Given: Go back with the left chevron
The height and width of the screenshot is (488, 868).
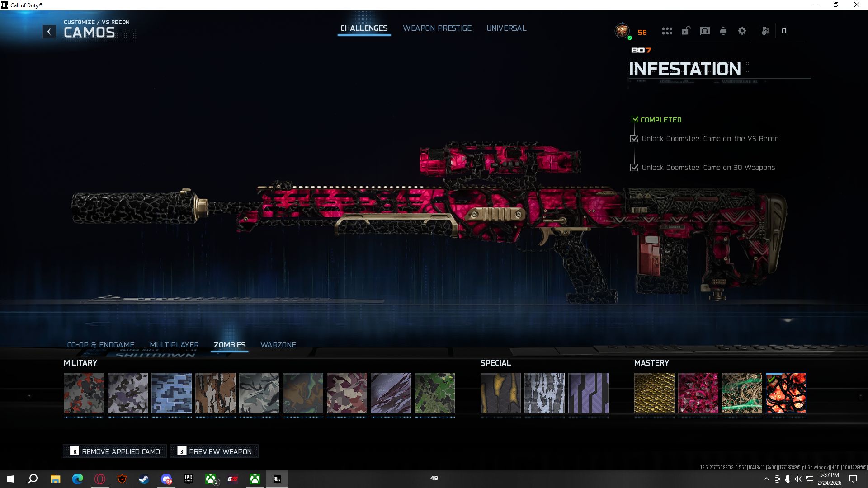Looking at the screenshot, I should pyautogui.click(x=49, y=32).
